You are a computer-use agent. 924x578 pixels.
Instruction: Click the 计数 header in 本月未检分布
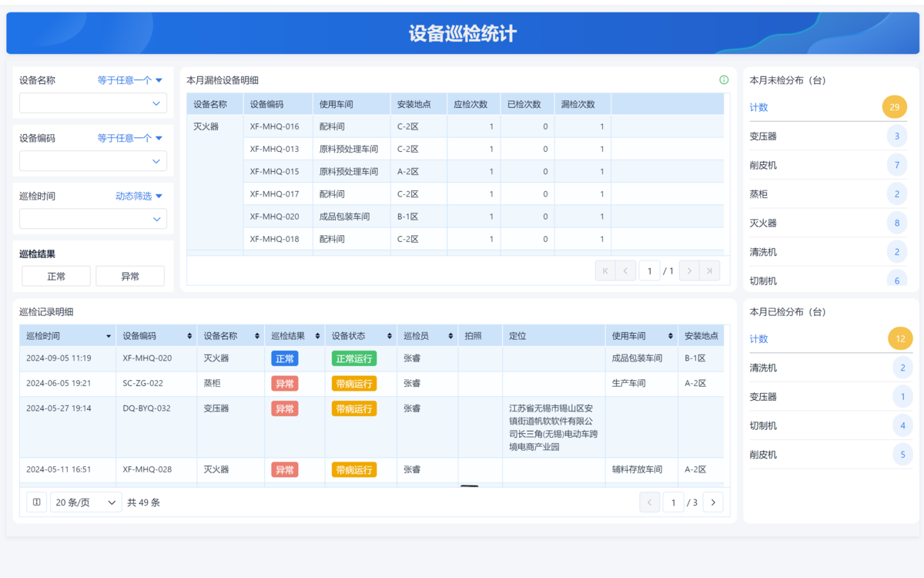point(759,108)
